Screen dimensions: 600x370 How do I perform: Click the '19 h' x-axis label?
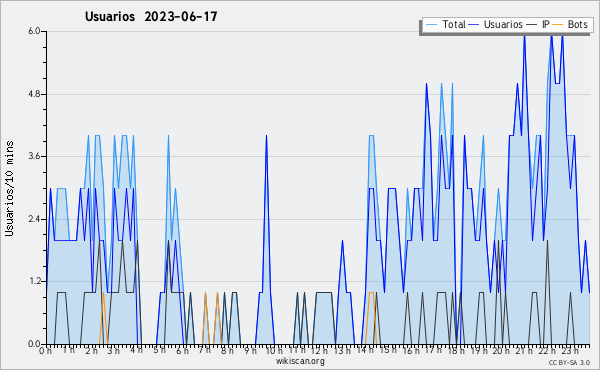478,351
